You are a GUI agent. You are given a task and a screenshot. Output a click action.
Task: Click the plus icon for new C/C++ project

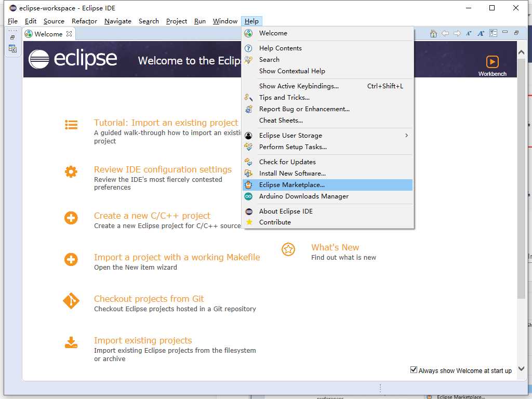point(71,218)
